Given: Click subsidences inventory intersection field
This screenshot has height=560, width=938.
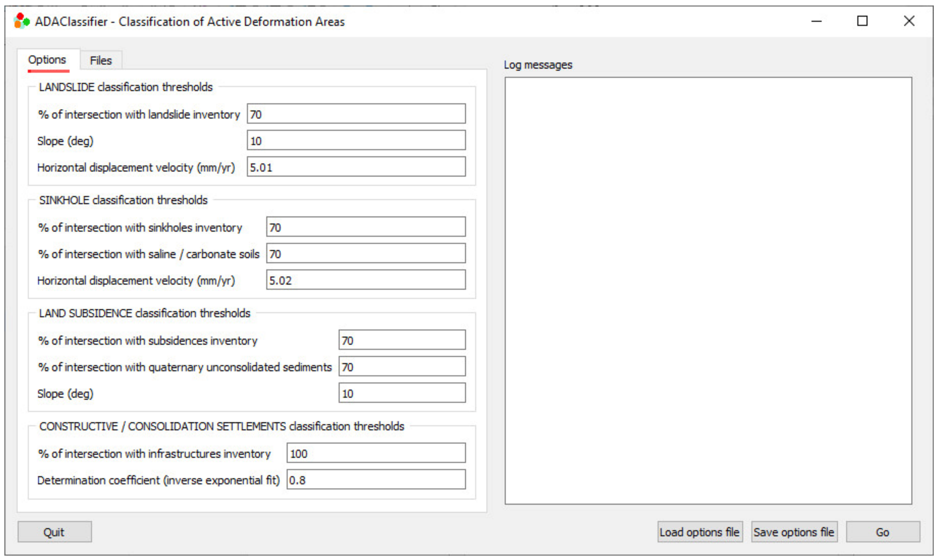Looking at the screenshot, I should 402,340.
